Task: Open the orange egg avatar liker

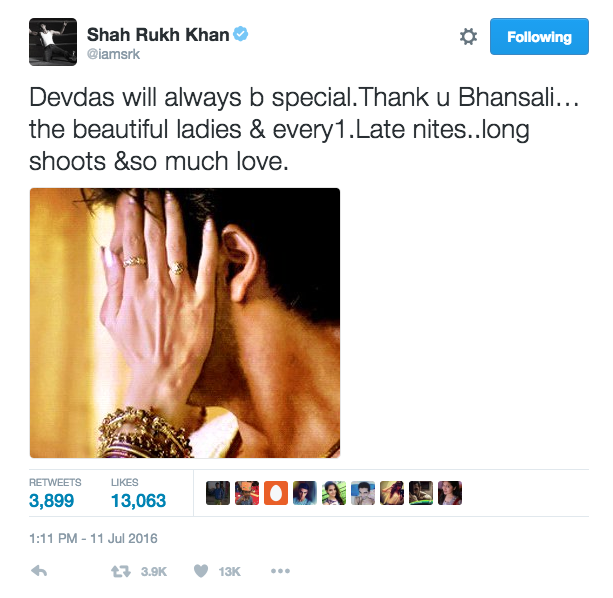Action: [276, 493]
